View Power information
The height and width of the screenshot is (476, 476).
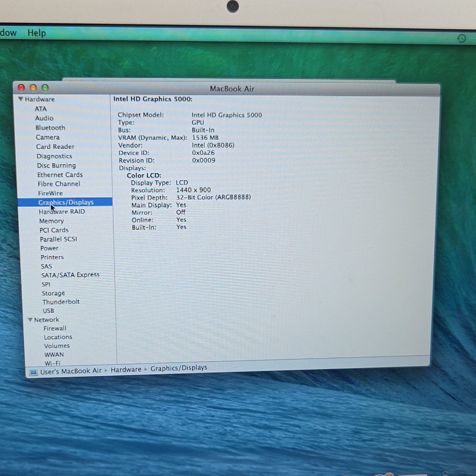point(49,248)
